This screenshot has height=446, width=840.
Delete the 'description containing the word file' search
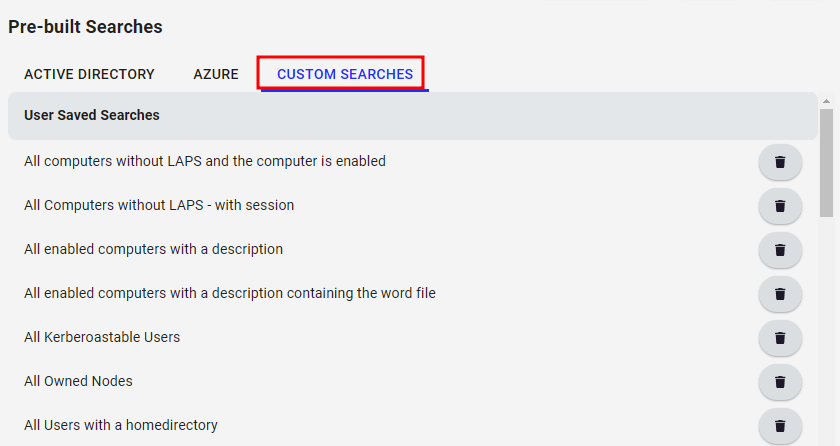coord(780,293)
